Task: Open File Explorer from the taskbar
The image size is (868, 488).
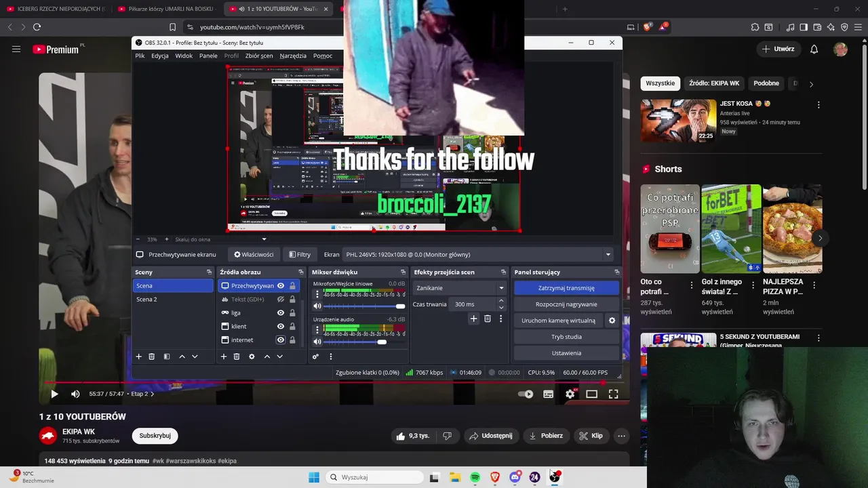Action: click(x=454, y=477)
